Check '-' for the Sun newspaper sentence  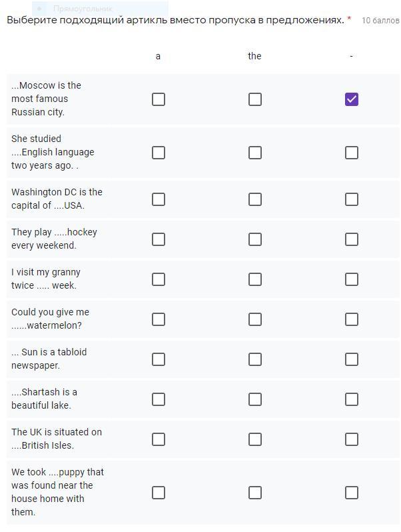pyautogui.click(x=352, y=359)
